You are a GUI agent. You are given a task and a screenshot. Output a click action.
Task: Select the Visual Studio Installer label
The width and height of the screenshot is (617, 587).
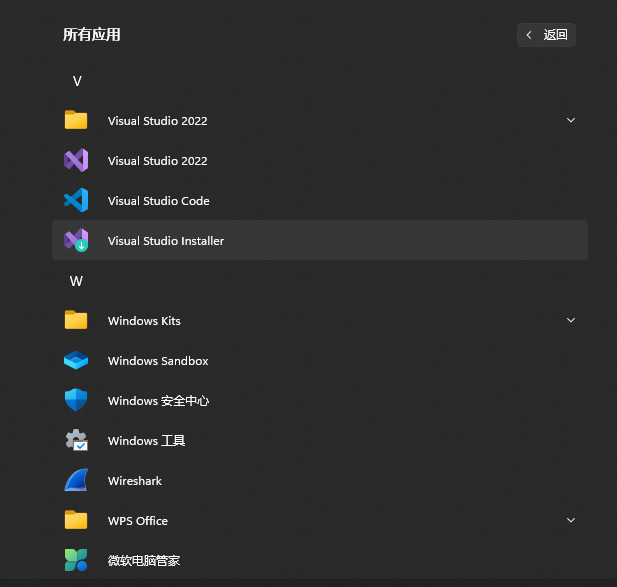[x=166, y=241]
